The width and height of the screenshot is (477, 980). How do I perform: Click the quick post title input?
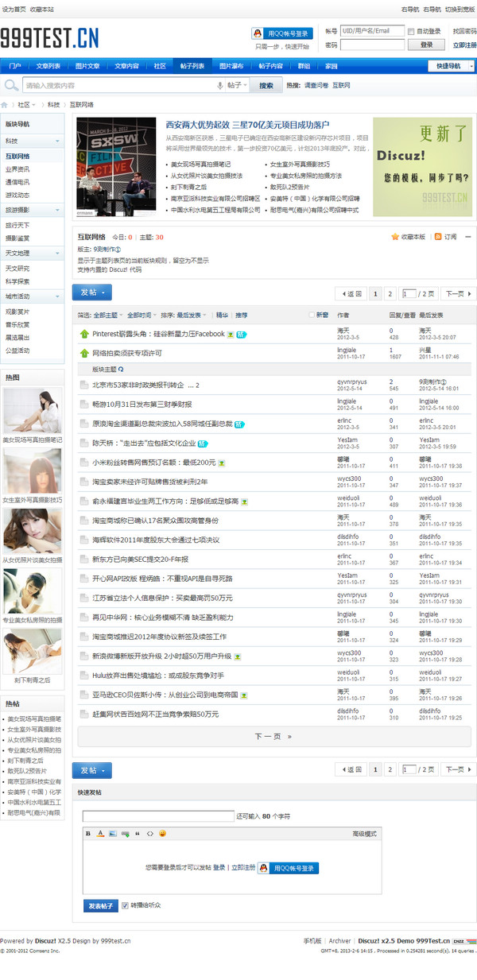click(158, 815)
